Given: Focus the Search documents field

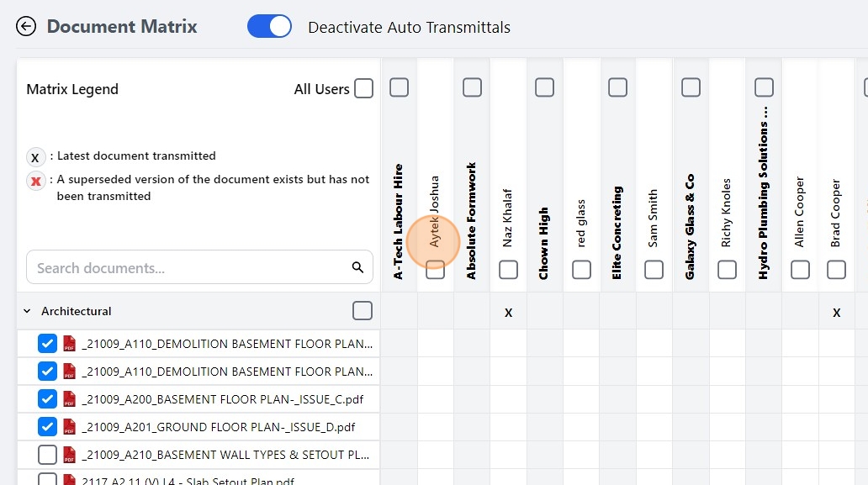Looking at the screenshot, I should [x=199, y=267].
